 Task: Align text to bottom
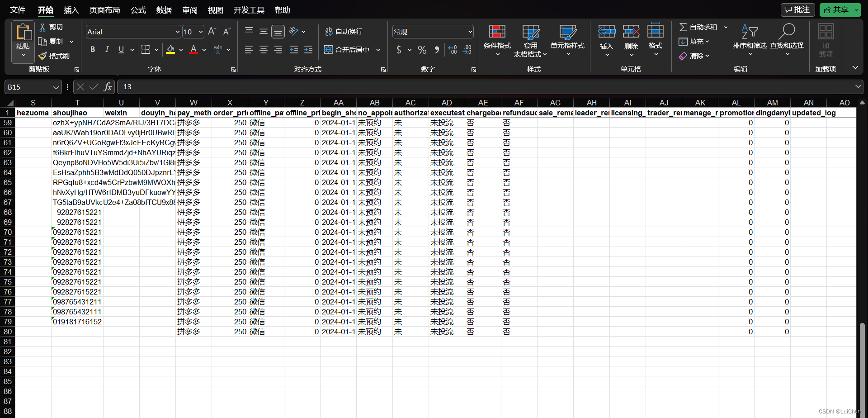point(278,31)
